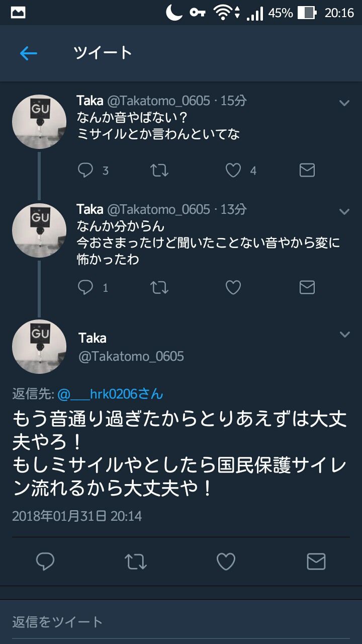Focus the 返信をツイート reply field
Image resolution: width=362 pixels, height=644 pixels.
coord(181,622)
